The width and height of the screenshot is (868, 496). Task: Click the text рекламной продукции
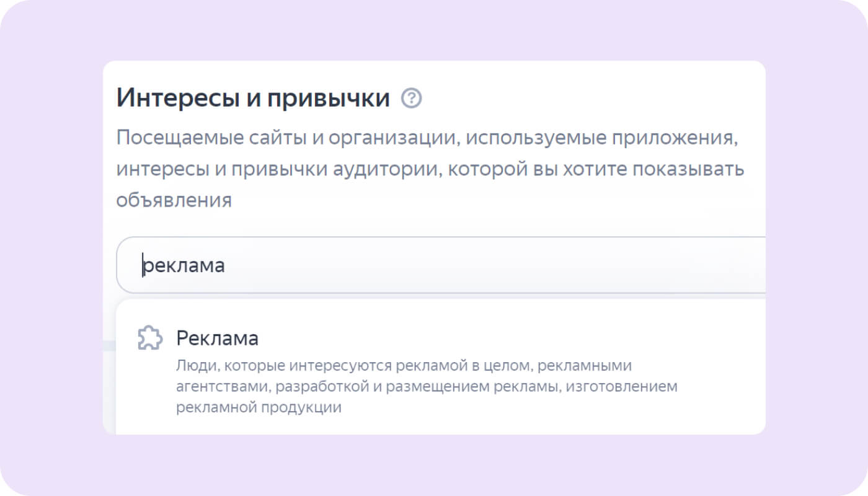[x=259, y=408]
